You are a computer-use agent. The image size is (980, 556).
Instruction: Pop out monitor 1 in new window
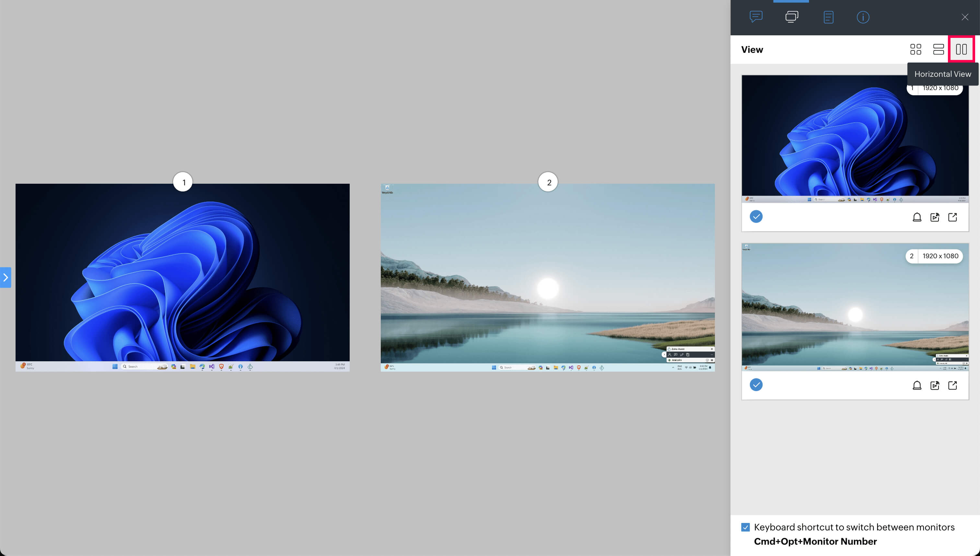tap(952, 217)
